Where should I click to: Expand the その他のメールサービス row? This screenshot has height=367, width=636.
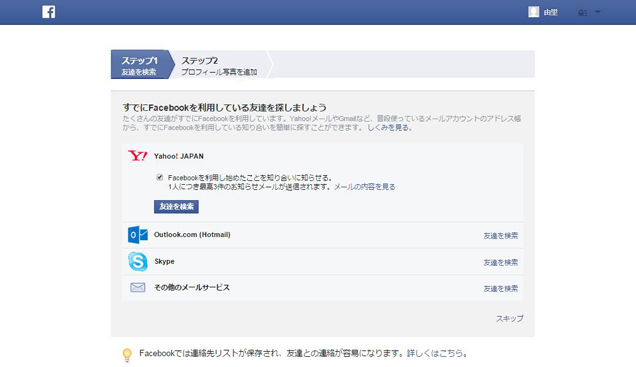pyautogui.click(x=322, y=288)
